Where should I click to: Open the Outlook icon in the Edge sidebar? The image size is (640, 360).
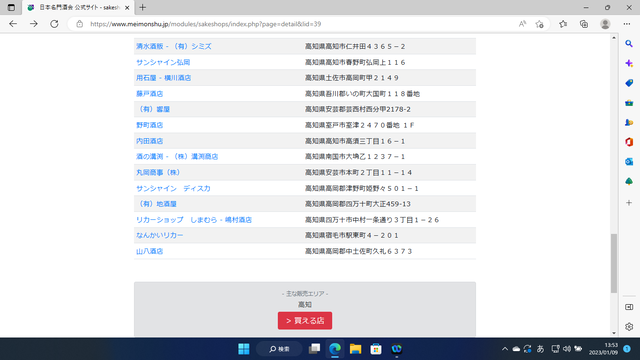click(x=629, y=162)
